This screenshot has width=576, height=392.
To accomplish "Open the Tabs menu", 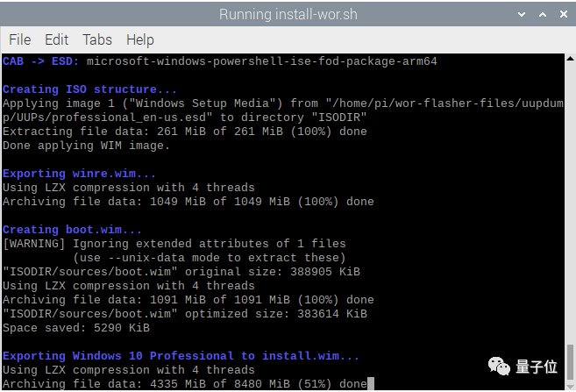I will coord(96,39).
